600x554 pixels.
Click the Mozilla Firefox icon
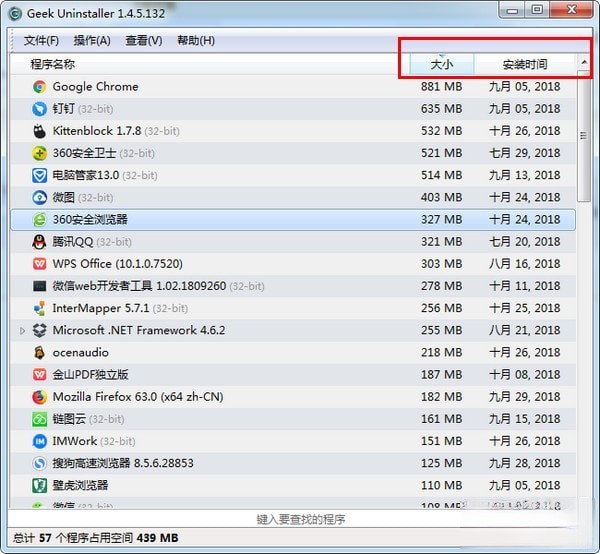coord(39,397)
